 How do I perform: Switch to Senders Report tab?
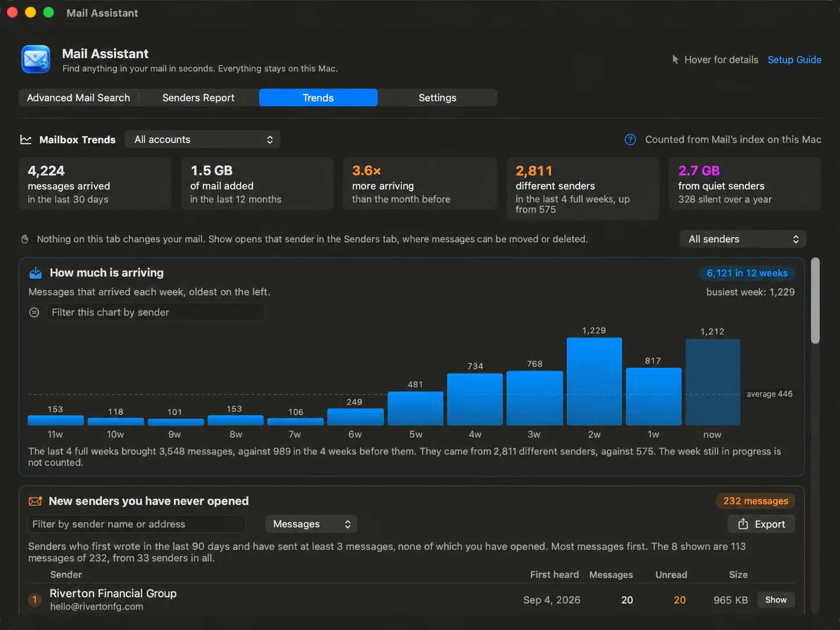click(198, 97)
